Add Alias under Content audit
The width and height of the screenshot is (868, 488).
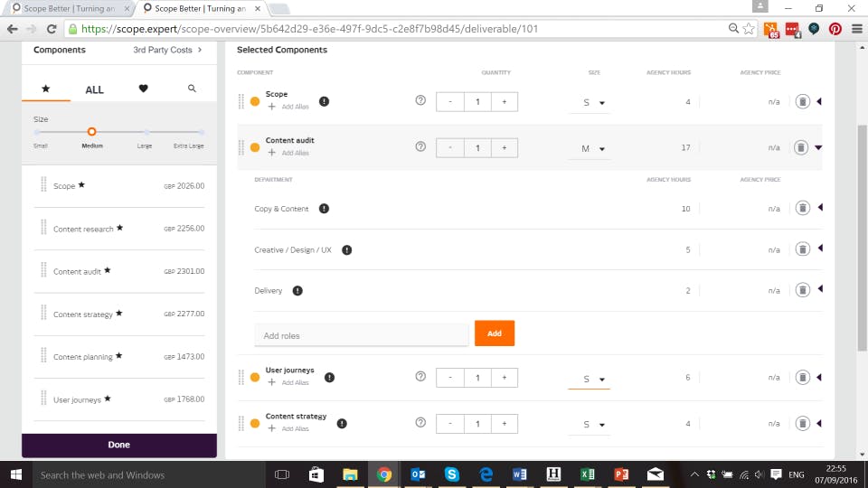point(288,153)
